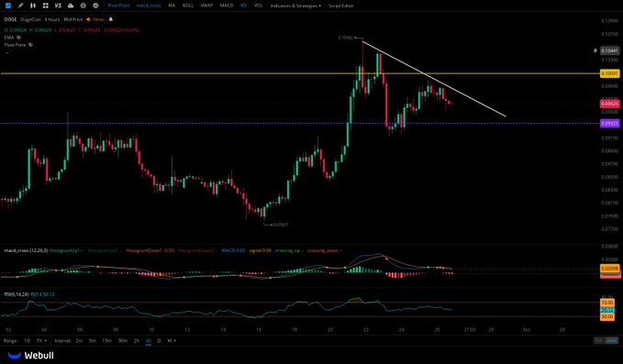The image size is (623, 364).
Task: Click the orange MACD value label
Action: (x=609, y=269)
